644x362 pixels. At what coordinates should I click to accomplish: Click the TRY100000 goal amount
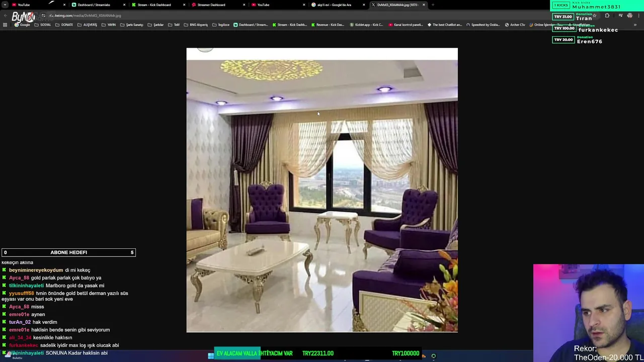coord(406,353)
